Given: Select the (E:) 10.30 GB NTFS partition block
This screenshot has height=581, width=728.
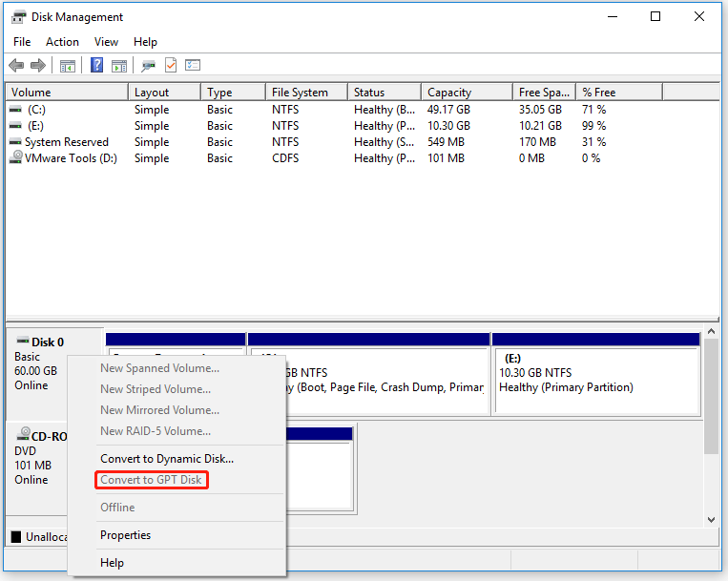Looking at the screenshot, I should coord(596,374).
